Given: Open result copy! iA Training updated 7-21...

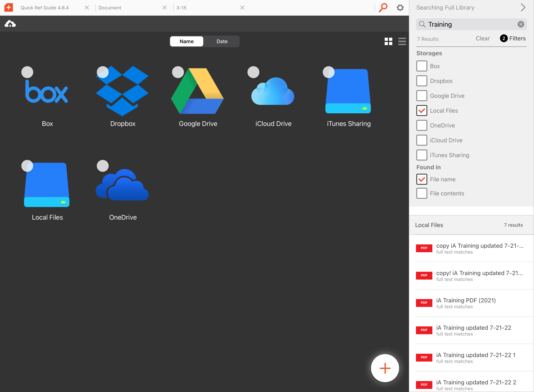Looking at the screenshot, I should click(x=471, y=275).
